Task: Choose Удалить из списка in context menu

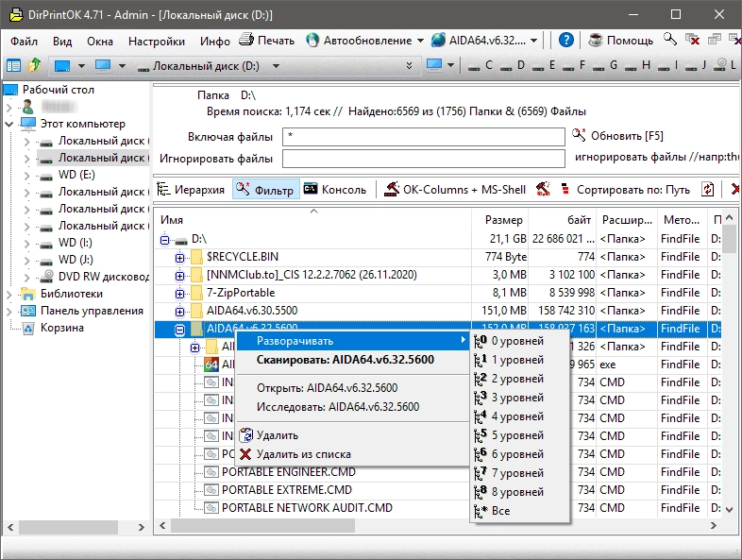Action: [352, 454]
